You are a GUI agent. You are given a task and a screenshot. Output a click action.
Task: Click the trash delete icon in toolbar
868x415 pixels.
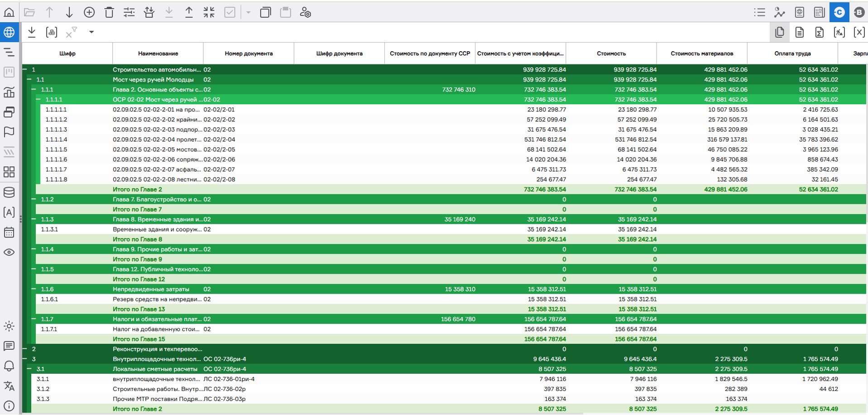point(109,12)
